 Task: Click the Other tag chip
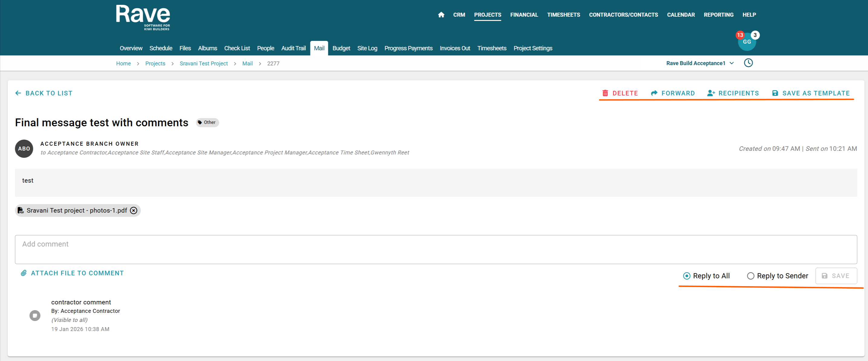(x=207, y=122)
